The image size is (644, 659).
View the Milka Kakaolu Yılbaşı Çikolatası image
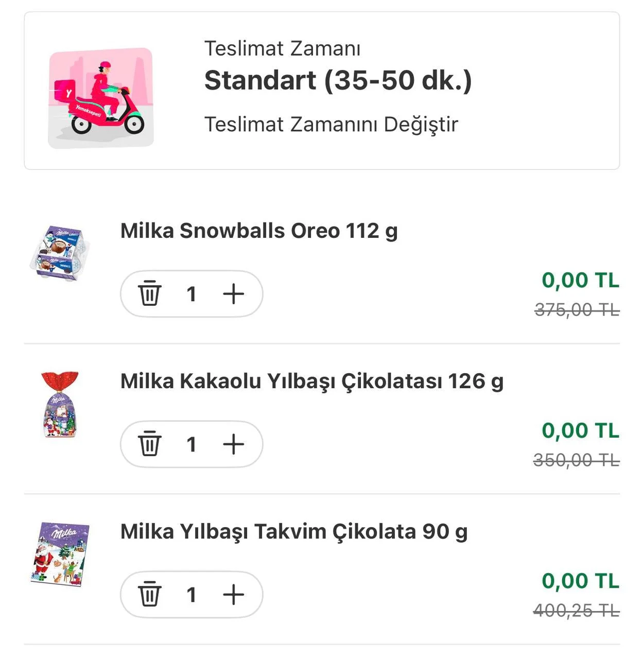(x=60, y=405)
